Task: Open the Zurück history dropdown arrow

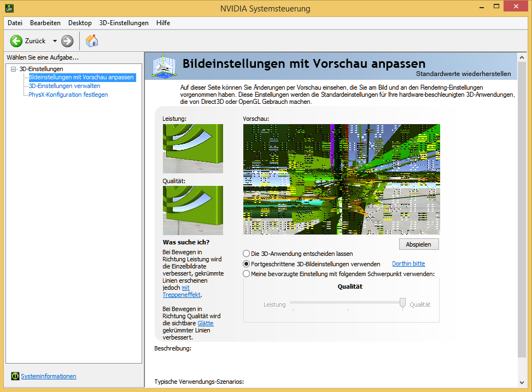Action: tap(55, 41)
